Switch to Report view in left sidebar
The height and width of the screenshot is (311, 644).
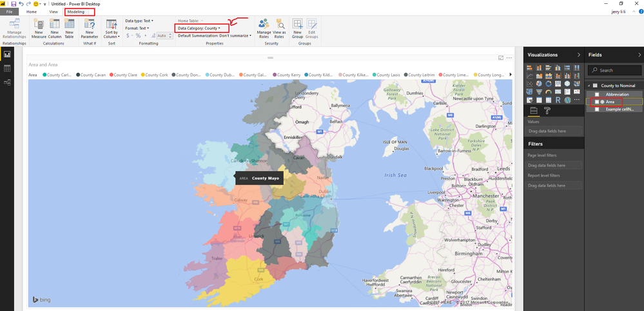point(7,54)
